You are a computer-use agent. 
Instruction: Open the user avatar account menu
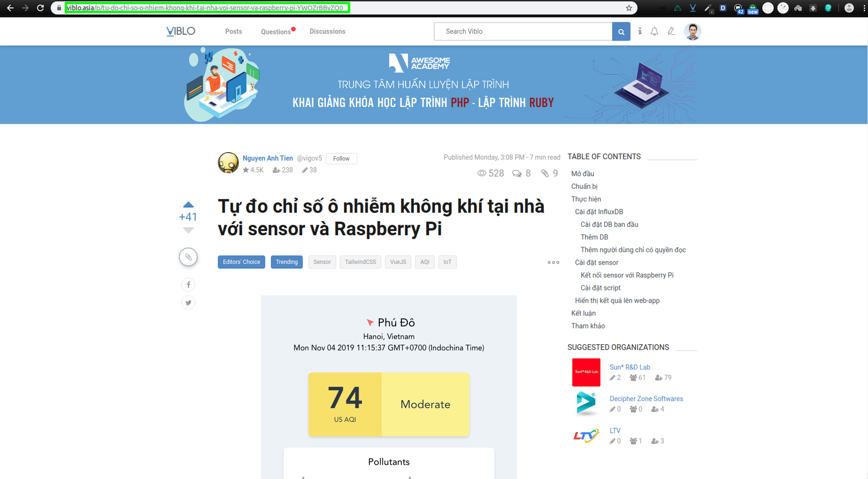pos(693,32)
